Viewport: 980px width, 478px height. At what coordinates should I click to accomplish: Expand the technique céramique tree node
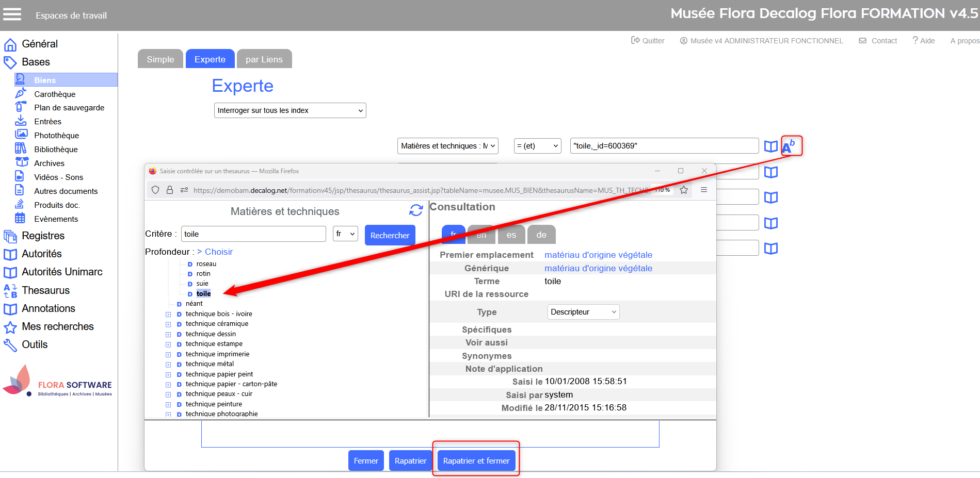pyautogui.click(x=168, y=324)
